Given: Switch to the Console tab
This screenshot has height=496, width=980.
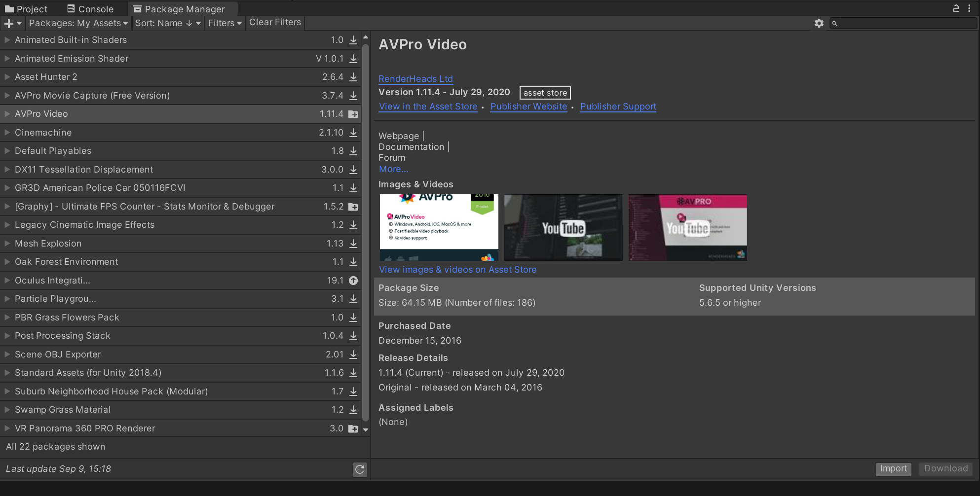Looking at the screenshot, I should pyautogui.click(x=90, y=9).
